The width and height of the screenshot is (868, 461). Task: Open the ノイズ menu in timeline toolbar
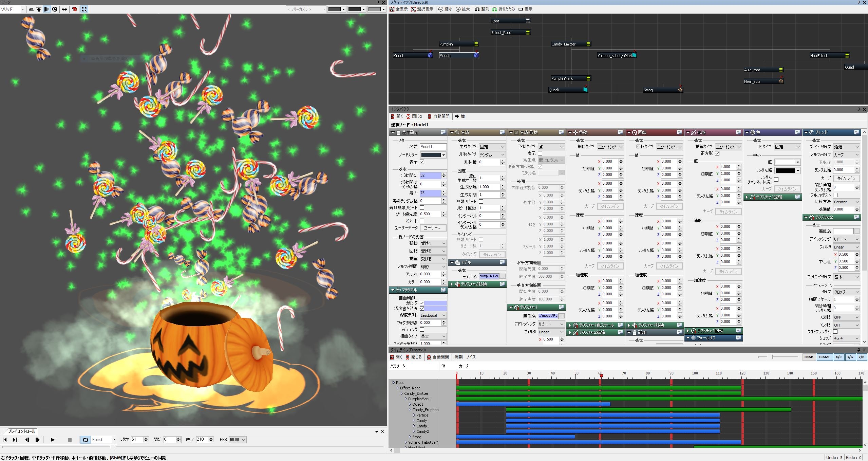click(x=471, y=357)
